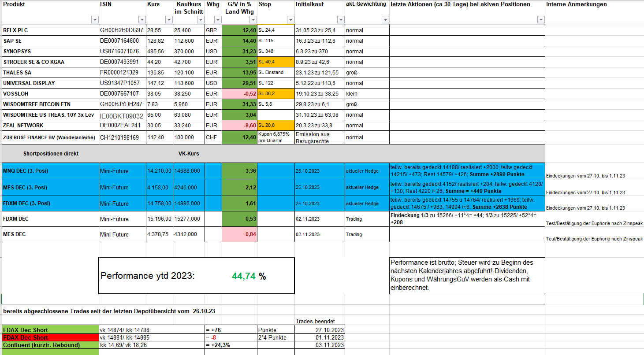Select the SAP SE product cell

tap(50, 41)
